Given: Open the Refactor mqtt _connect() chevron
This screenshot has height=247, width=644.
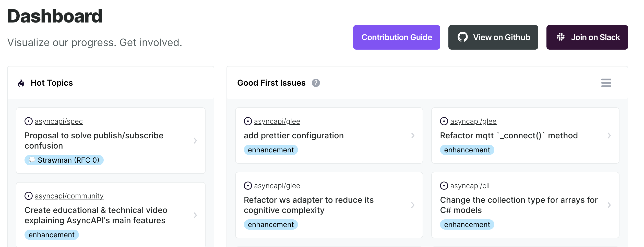Looking at the screenshot, I should (609, 136).
